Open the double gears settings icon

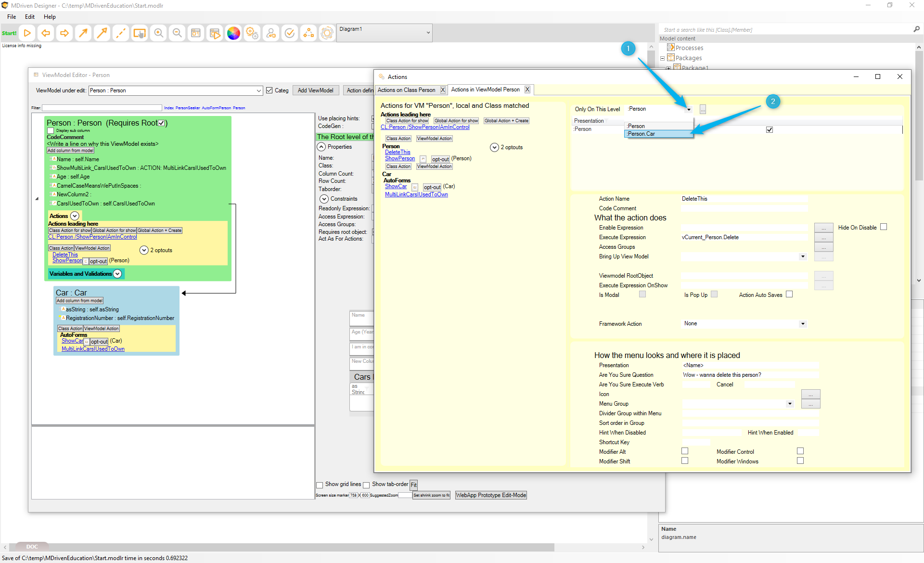coord(252,33)
